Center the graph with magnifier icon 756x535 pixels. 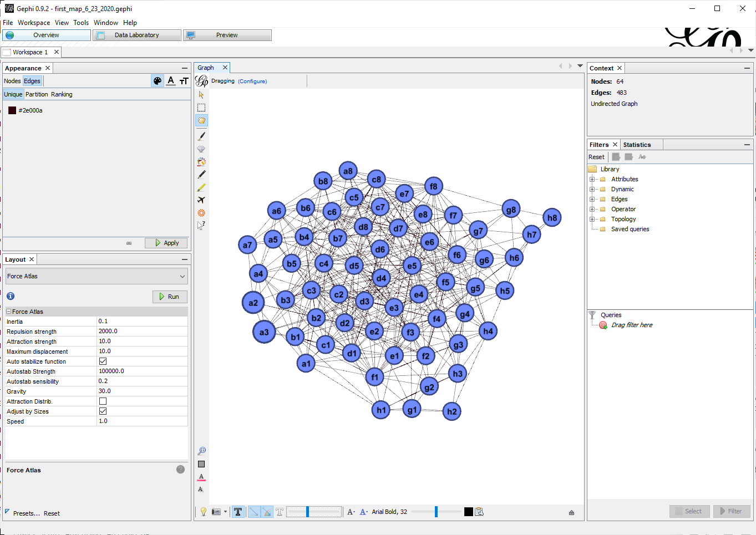click(x=201, y=451)
